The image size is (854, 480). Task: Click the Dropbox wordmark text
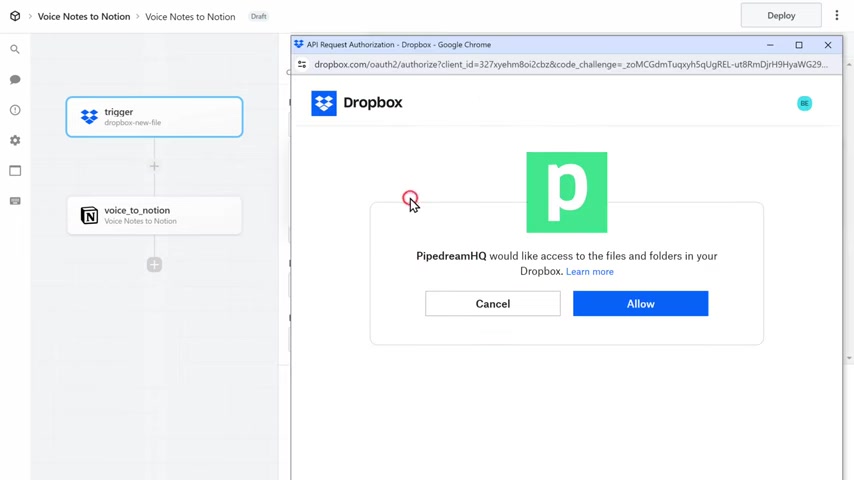(x=373, y=102)
